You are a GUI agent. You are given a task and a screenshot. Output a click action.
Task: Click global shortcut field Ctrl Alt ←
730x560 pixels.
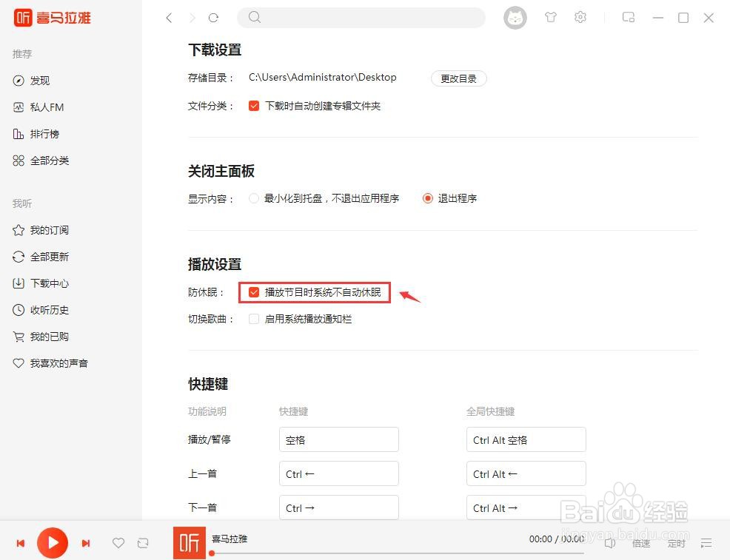pos(526,473)
